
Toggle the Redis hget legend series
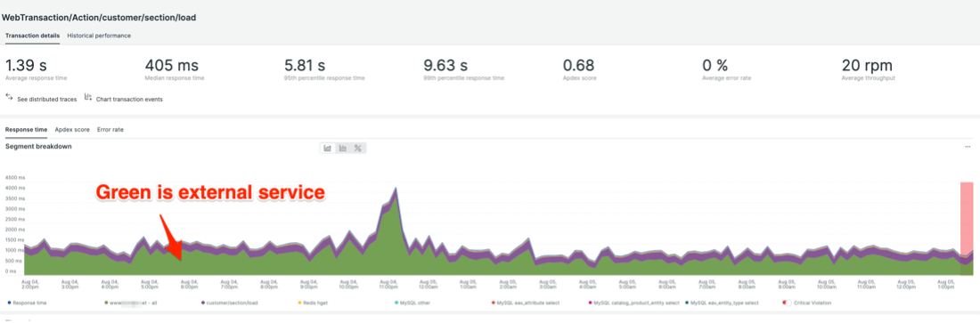313,303
